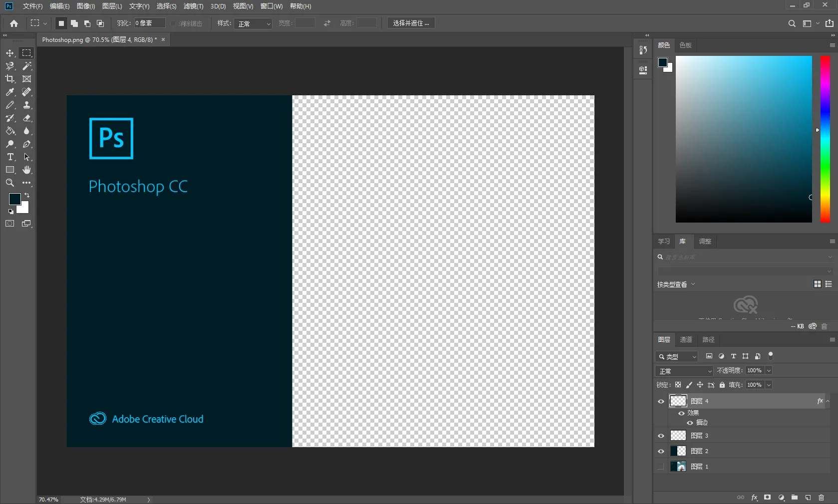This screenshot has width=838, height=504.
Task: Toggle visibility of 效果 effects row
Action: 681,413
